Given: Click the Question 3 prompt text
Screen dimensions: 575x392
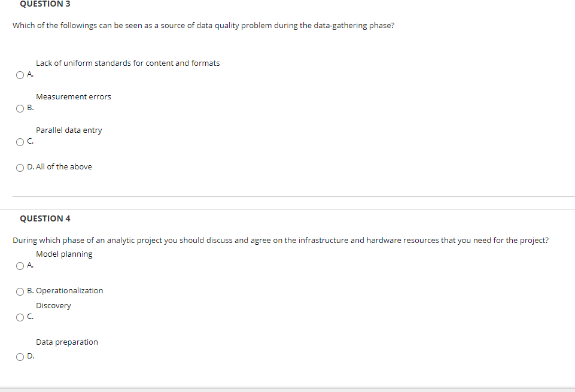Looking at the screenshot, I should (203, 25).
